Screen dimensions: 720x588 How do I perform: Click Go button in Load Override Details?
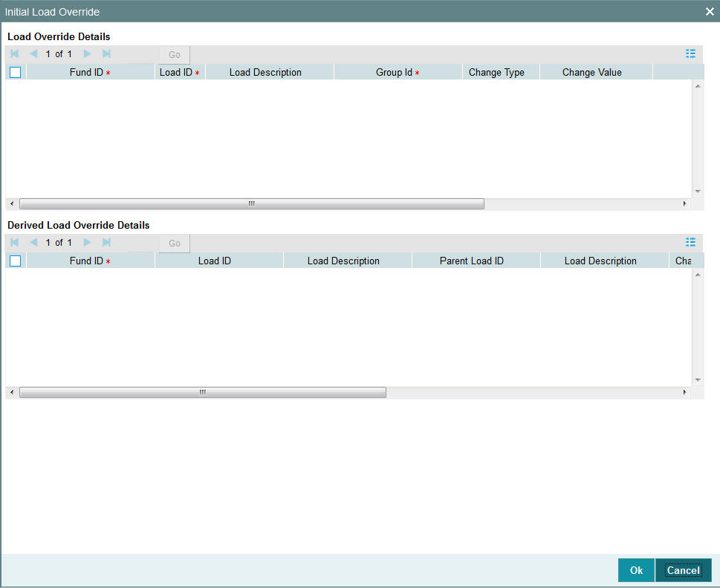175,55
